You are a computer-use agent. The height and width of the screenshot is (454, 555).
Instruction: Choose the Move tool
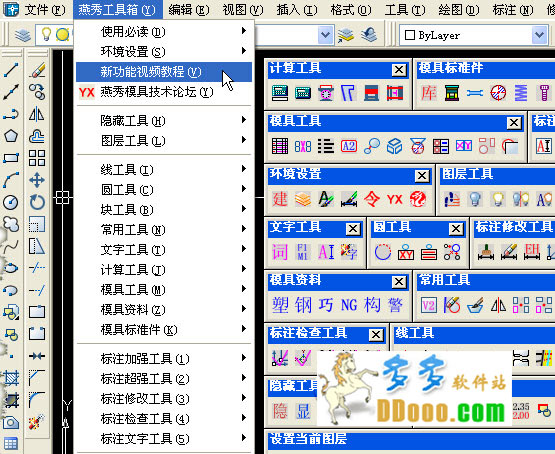pos(37,180)
